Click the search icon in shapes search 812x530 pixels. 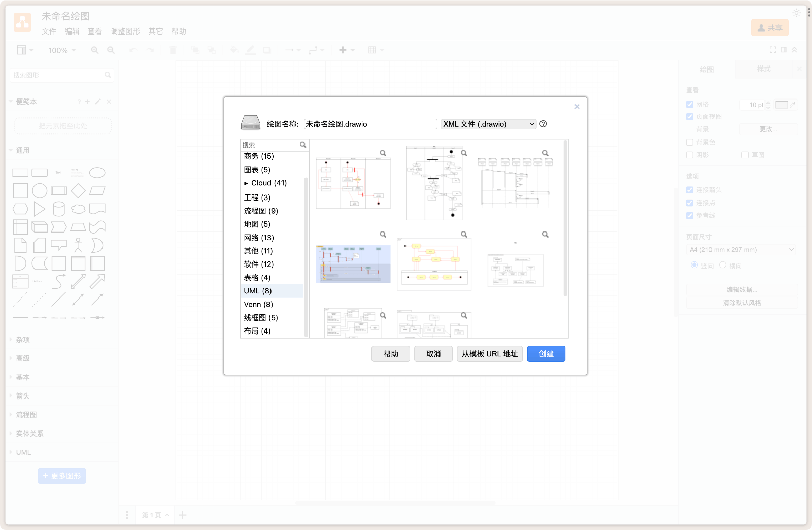tap(108, 75)
